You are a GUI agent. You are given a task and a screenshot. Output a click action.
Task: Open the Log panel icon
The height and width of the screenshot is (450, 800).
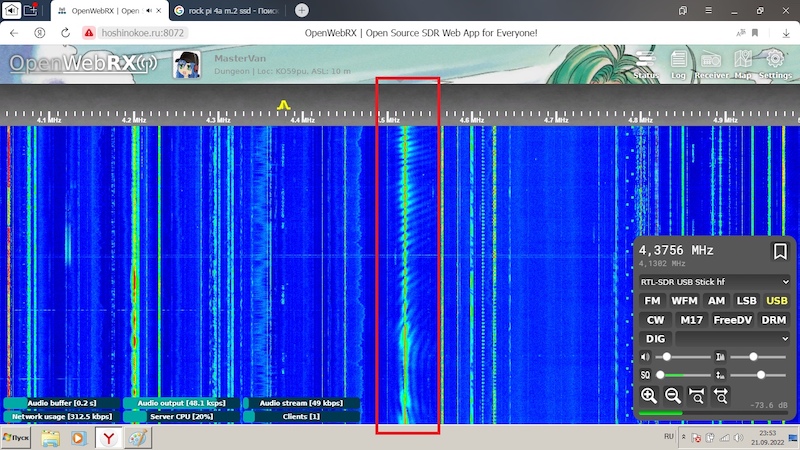pos(678,63)
